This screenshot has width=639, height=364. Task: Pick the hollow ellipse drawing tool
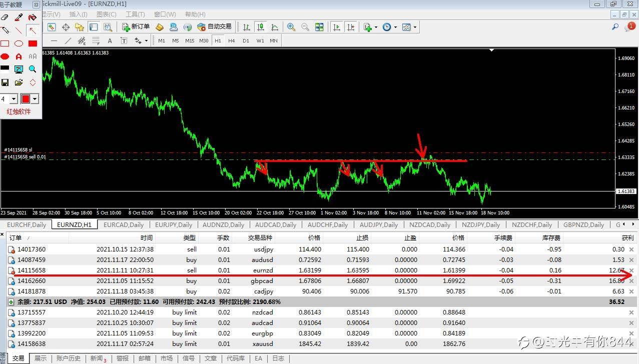(19, 43)
